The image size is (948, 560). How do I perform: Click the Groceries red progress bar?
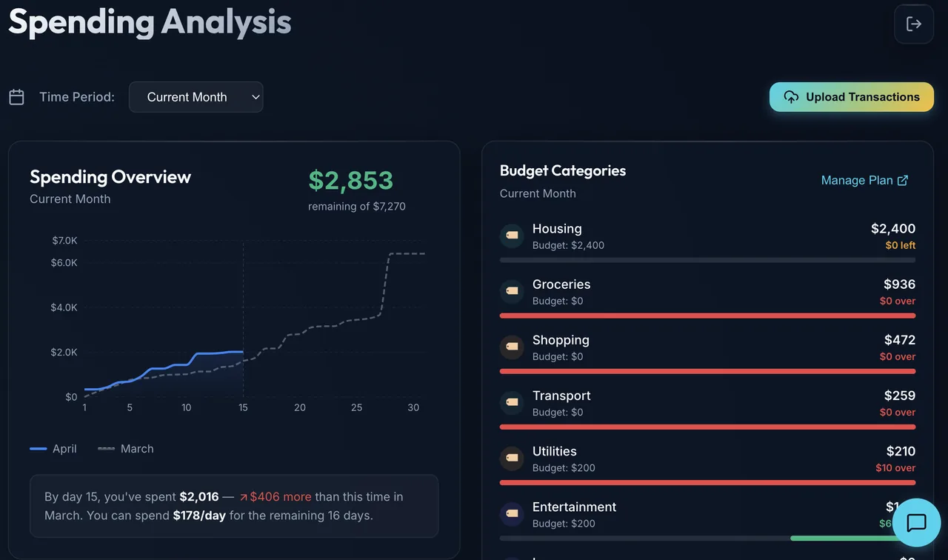[x=707, y=316]
